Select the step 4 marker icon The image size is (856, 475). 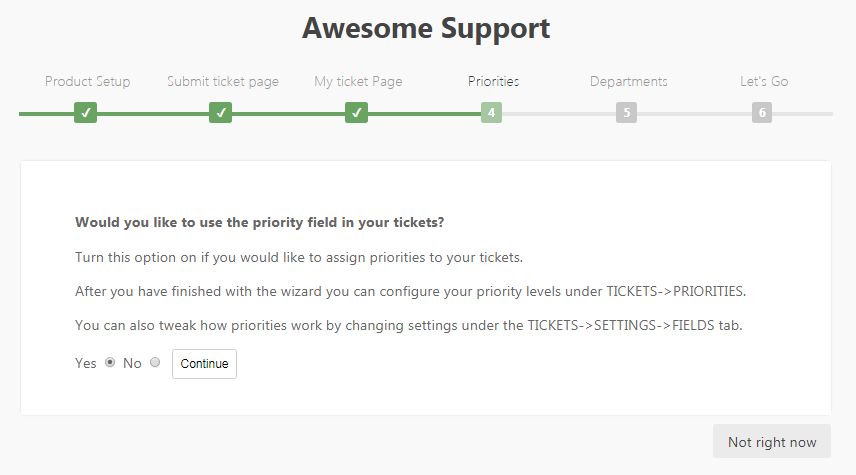pos(492,113)
